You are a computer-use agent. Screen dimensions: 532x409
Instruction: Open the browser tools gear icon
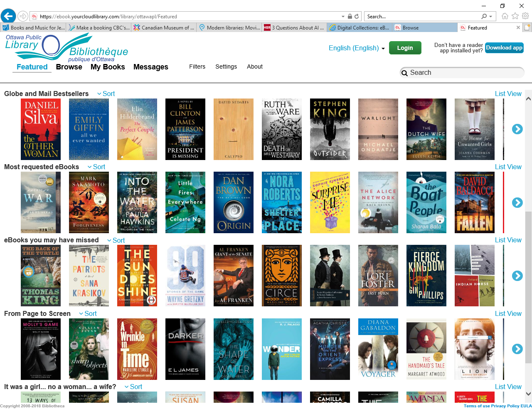525,16
